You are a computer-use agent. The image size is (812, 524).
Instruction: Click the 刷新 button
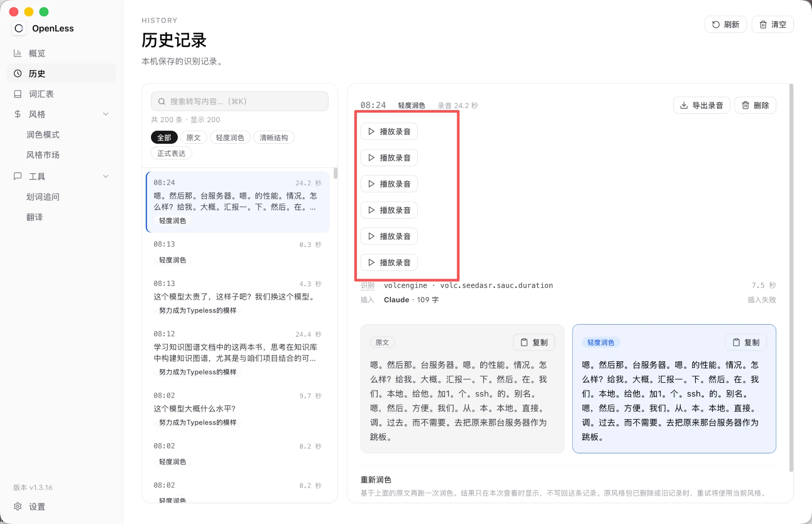pos(726,25)
